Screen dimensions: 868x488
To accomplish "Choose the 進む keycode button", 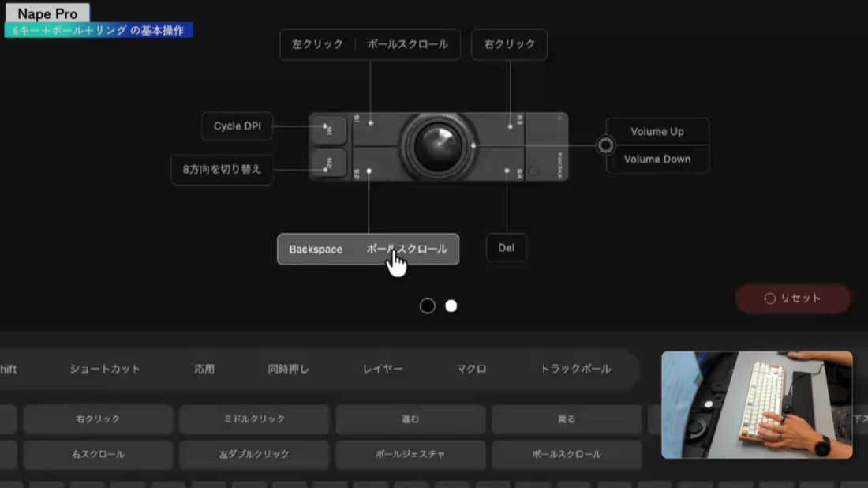I will [x=410, y=419].
